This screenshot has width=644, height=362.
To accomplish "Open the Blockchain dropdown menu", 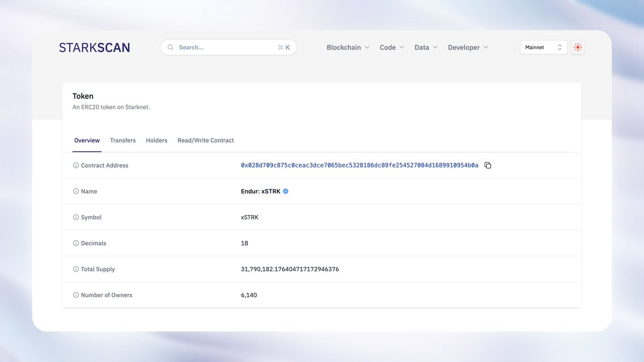I will [x=348, y=47].
